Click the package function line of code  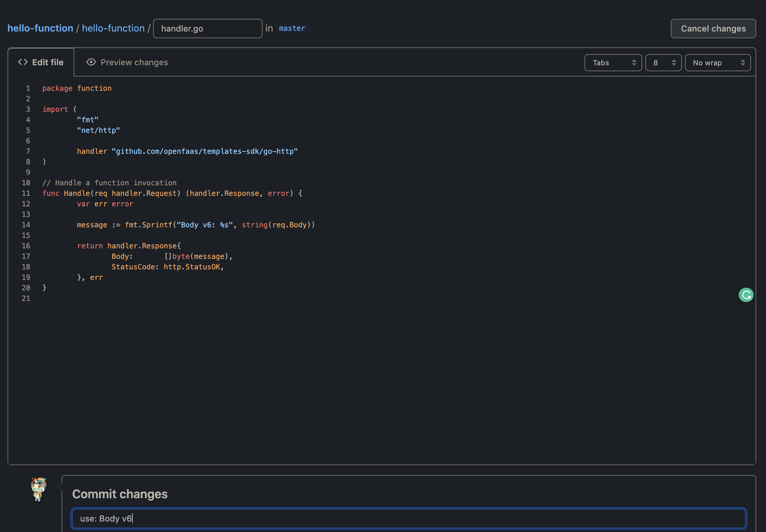77,89
